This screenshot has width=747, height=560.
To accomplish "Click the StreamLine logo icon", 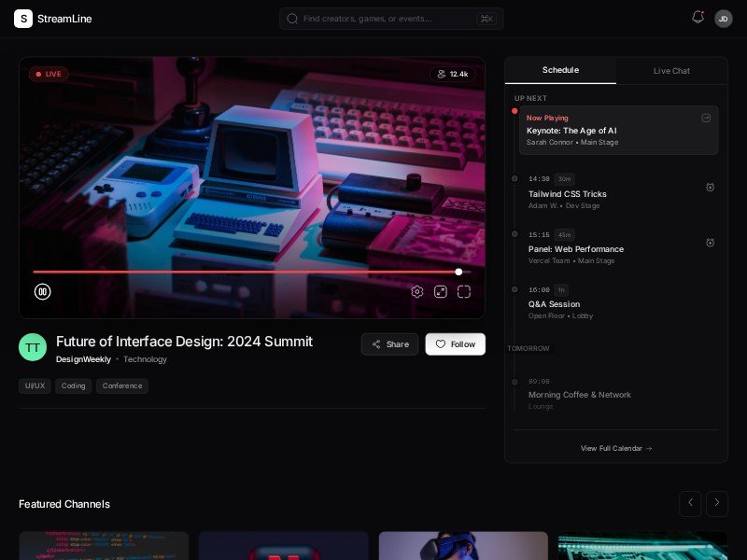I will (23, 19).
